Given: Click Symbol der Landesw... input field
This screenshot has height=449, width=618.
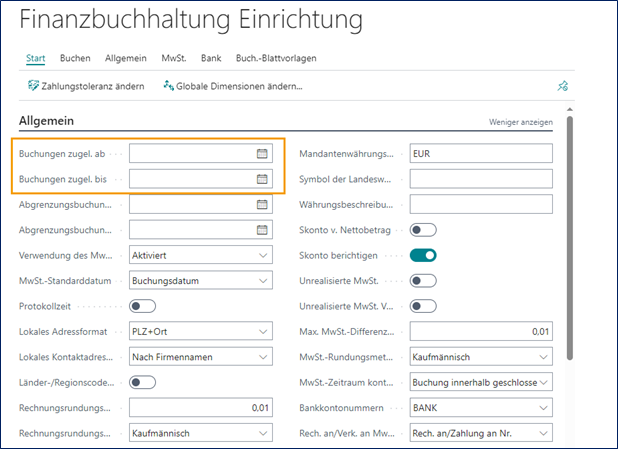Looking at the screenshot, I should (x=481, y=179).
